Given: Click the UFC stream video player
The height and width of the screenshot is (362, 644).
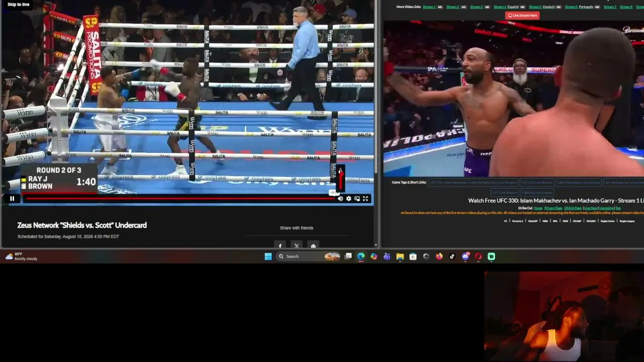Looking at the screenshot, I should coord(514,99).
